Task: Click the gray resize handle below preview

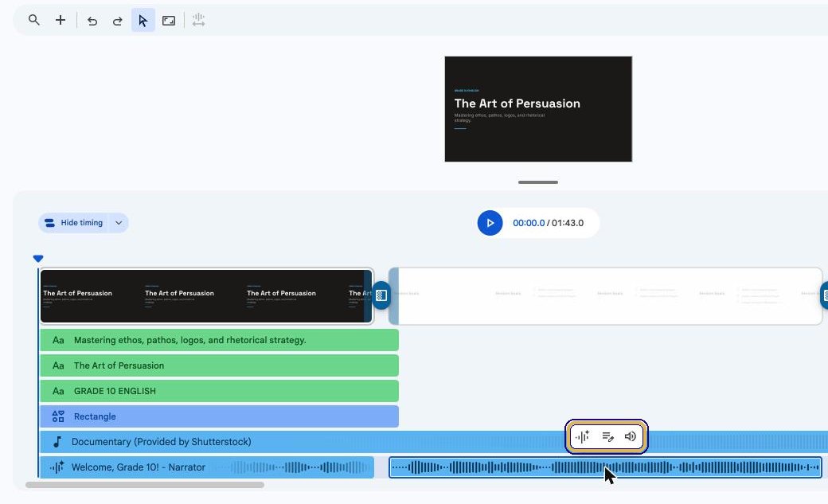Action: coord(538,182)
